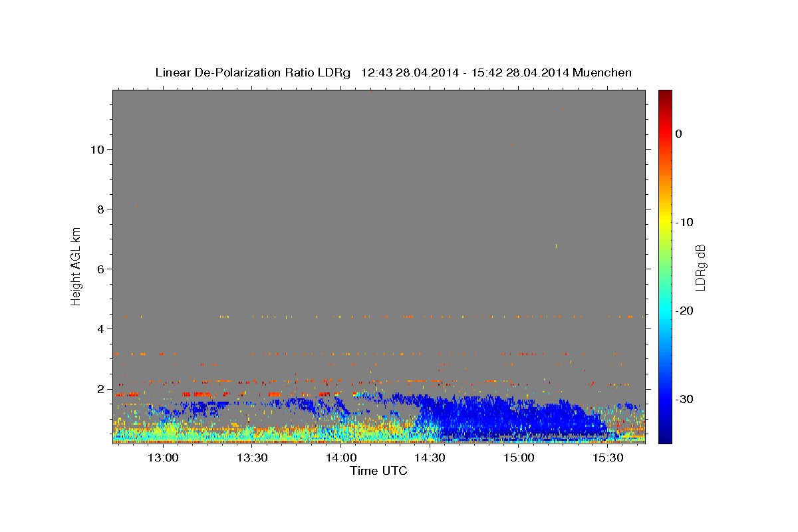Click the height tick label 4

(100, 329)
